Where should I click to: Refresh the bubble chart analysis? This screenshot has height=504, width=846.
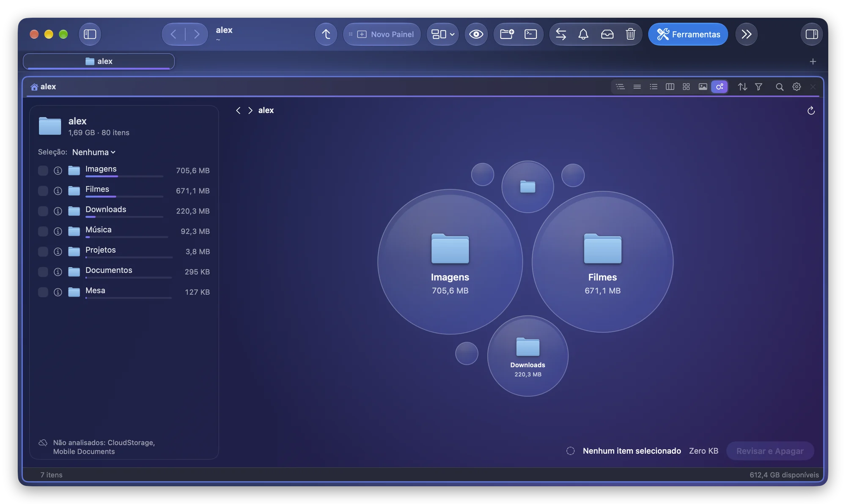[811, 111]
